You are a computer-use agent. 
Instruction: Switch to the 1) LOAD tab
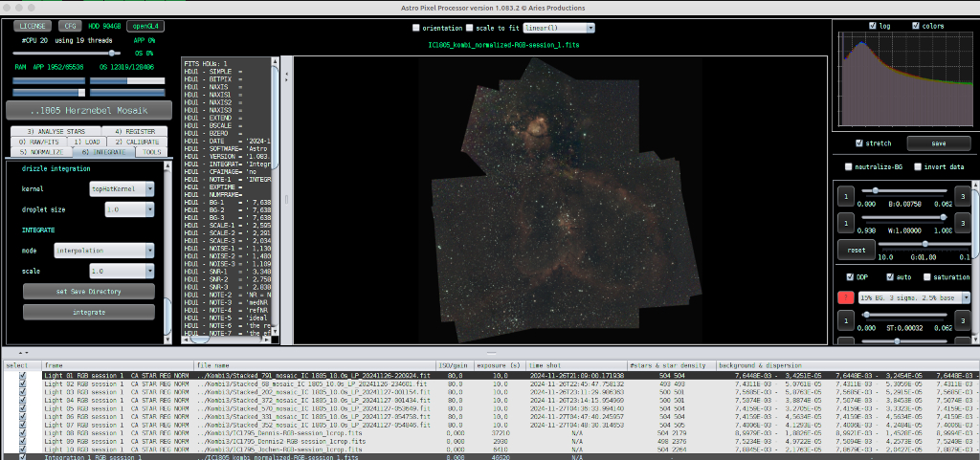pos(85,142)
